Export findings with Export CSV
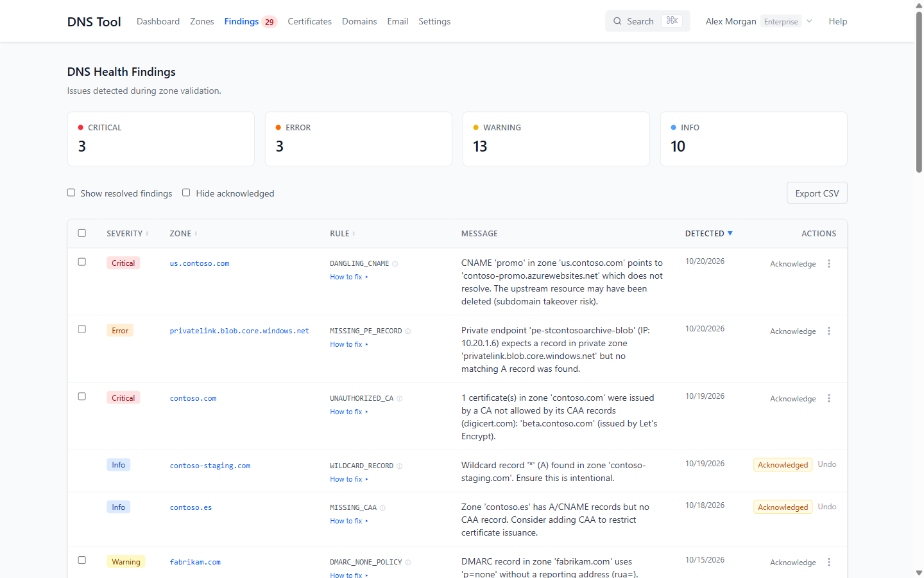The image size is (924, 578). 817,193
